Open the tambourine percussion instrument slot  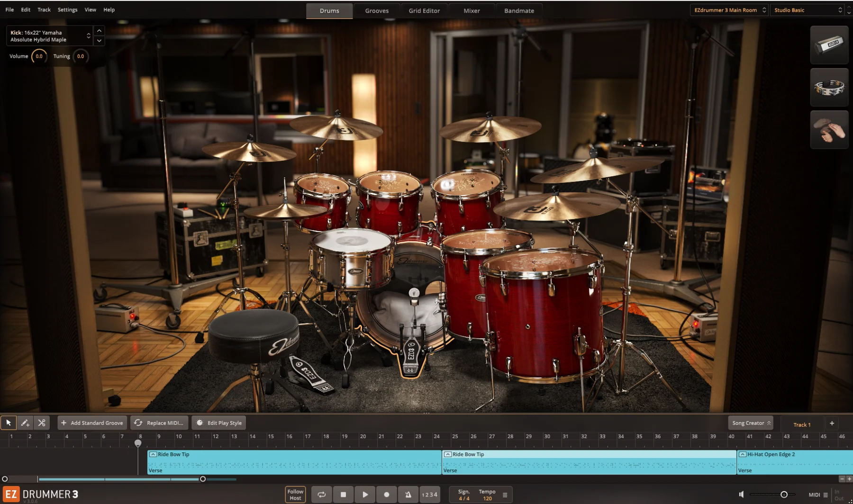coord(829,88)
